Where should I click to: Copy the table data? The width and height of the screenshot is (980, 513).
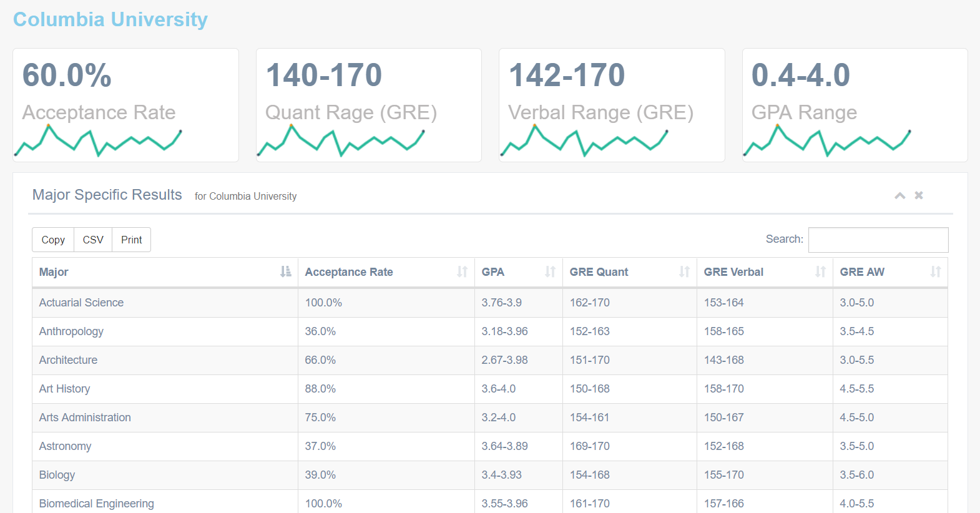coord(53,240)
